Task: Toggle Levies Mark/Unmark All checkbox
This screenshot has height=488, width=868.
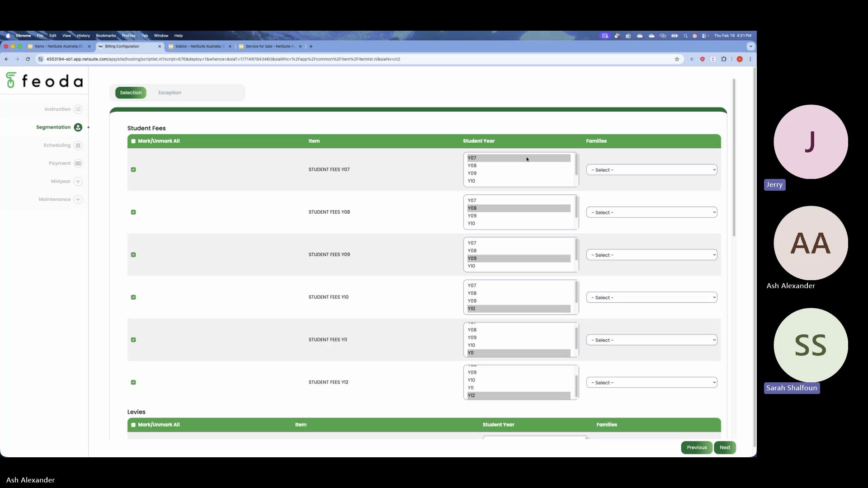Action: (133, 425)
